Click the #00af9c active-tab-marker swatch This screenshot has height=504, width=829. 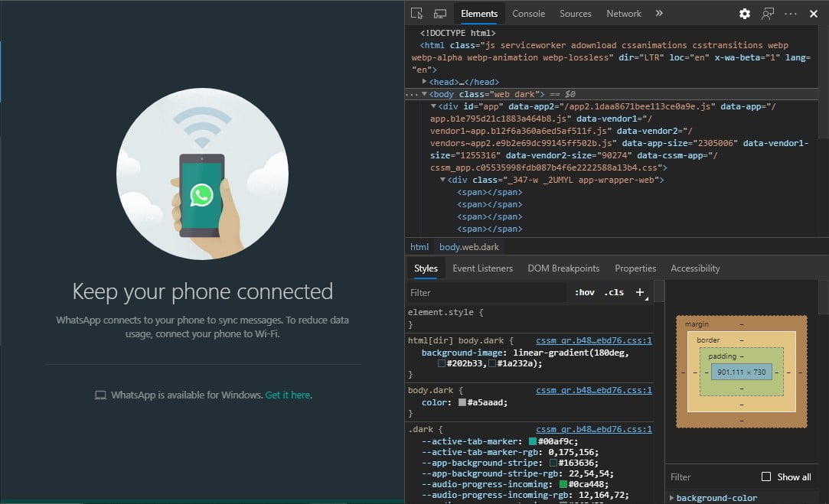533,441
